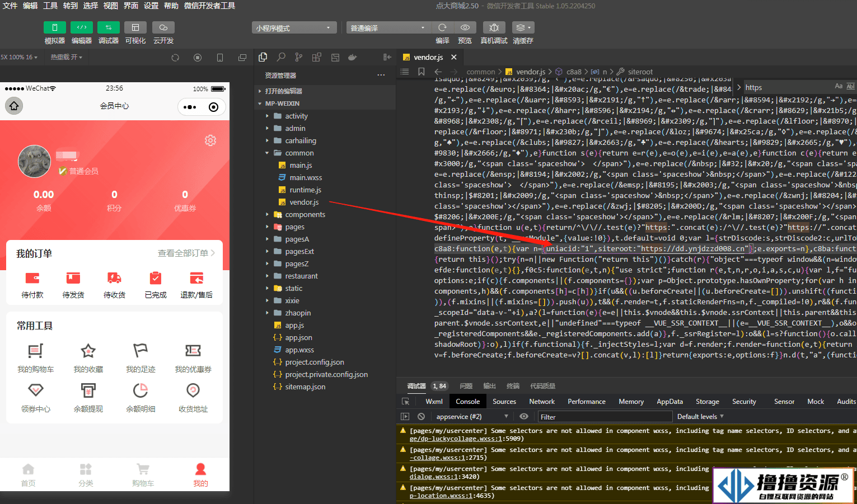Viewport: 857px width, 504px height.
Task: Click the mini program home button
Action: point(14,106)
